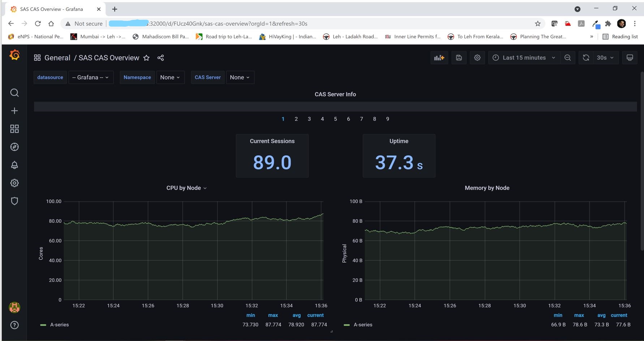
Task: Toggle A-series in Memory by Node legend
Action: click(363, 325)
